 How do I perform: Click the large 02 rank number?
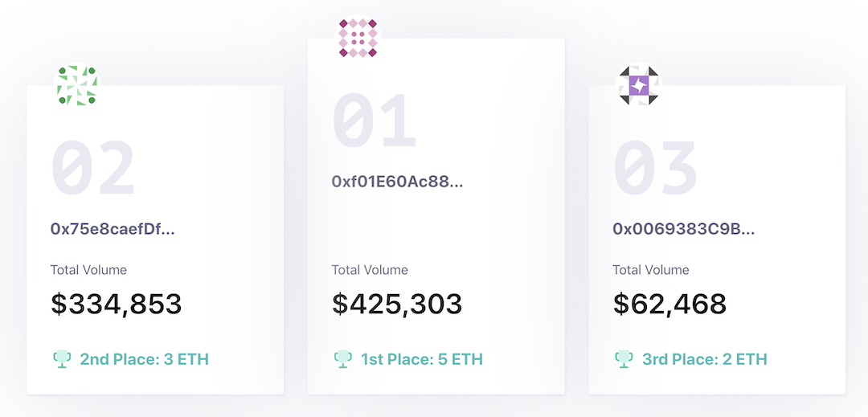[x=92, y=170]
